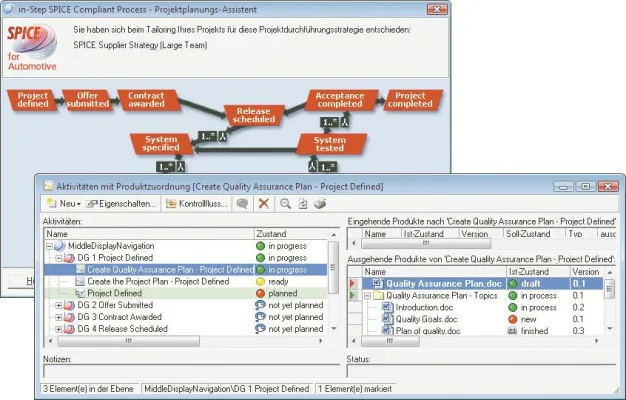Image resolution: width=626 pixels, height=400 pixels.
Task: Expand the DG 4 Release Scheduled node
Action: click(x=58, y=329)
